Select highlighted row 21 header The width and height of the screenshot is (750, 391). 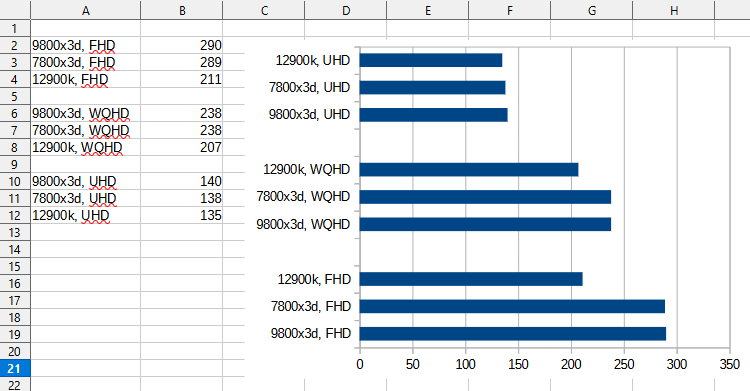[x=15, y=369]
